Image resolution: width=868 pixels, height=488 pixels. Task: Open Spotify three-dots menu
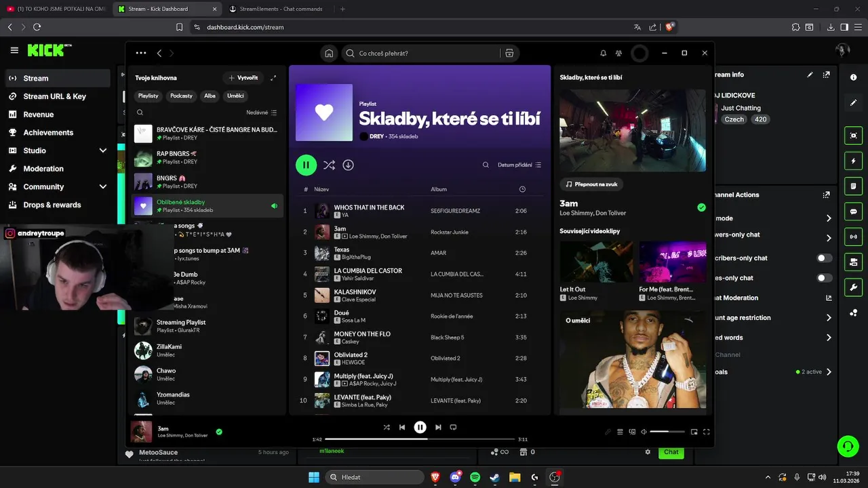141,53
